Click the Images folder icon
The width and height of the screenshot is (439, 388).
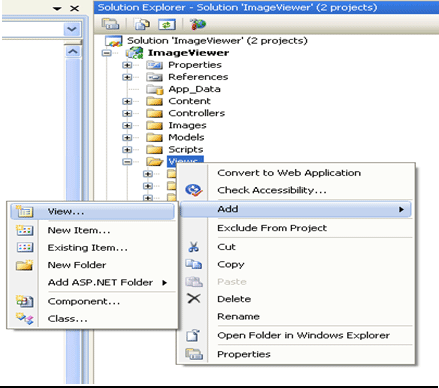point(154,125)
